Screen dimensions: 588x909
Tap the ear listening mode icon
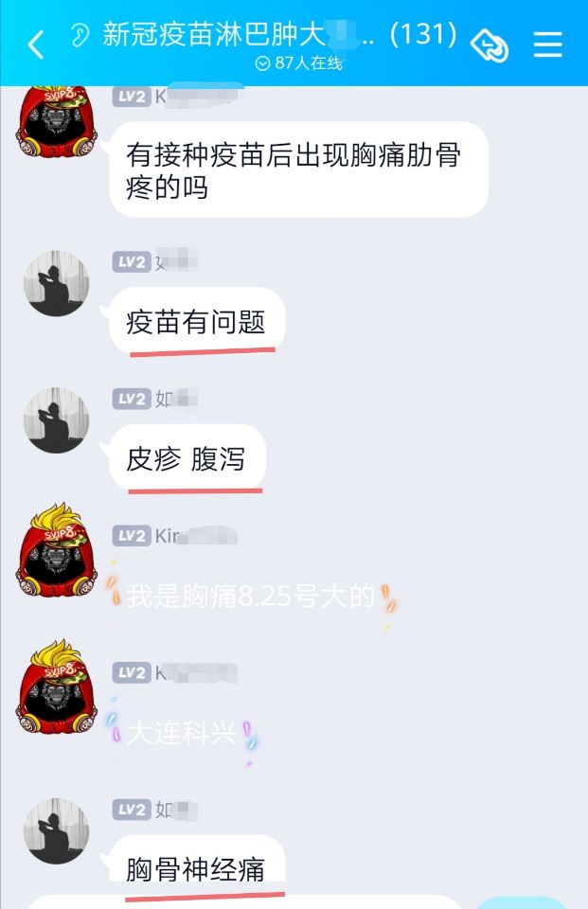point(79,35)
